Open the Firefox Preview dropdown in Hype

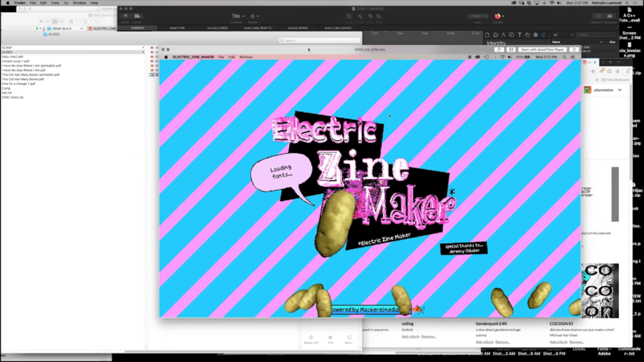click(498, 17)
